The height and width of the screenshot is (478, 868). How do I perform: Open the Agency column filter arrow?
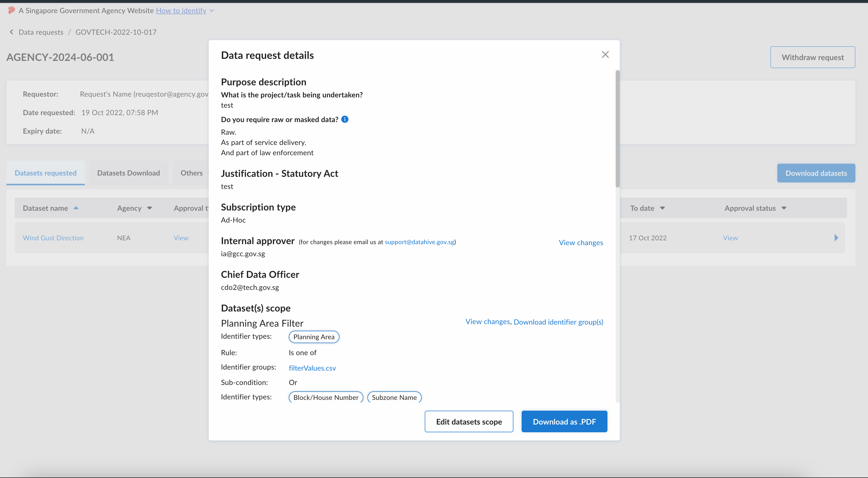(x=150, y=208)
